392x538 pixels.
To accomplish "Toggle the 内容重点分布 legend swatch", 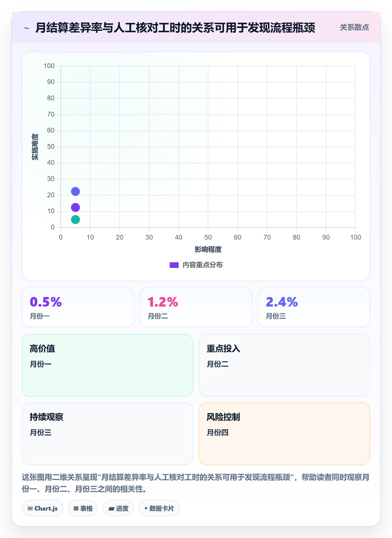I will tap(174, 265).
